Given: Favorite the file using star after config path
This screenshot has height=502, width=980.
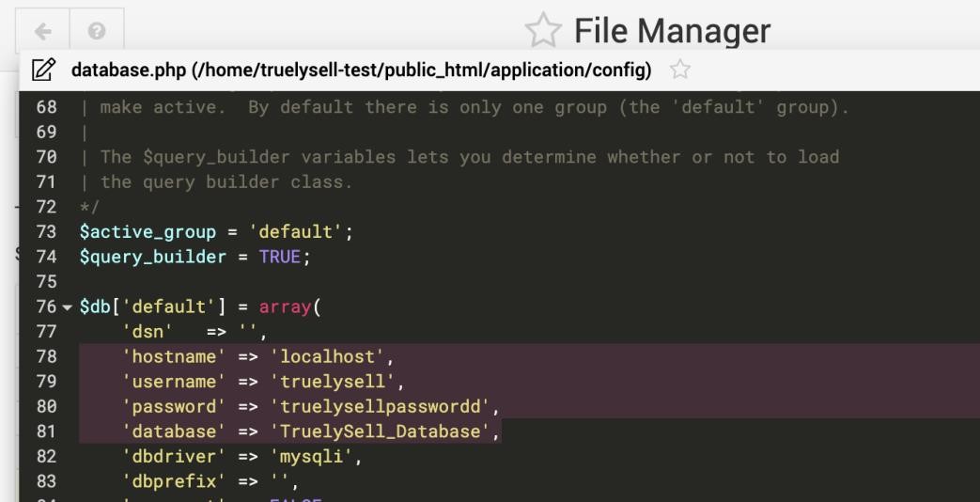Looking at the screenshot, I should (x=675, y=71).
